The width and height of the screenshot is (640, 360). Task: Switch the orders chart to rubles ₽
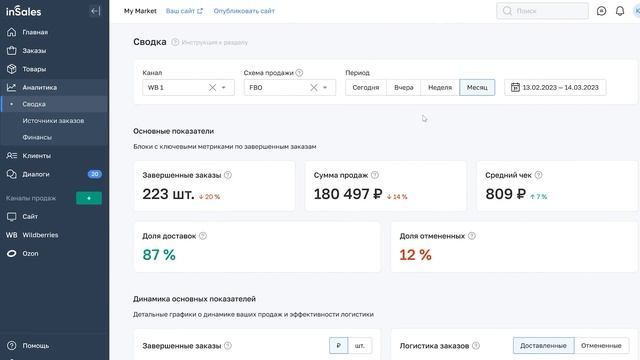pos(339,346)
